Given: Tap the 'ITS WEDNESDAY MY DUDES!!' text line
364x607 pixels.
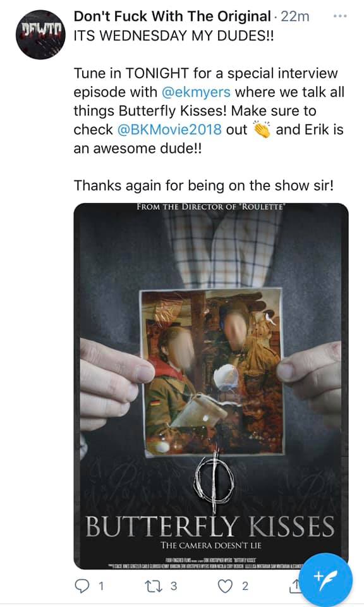Looking at the screenshot, I should click(x=174, y=35).
